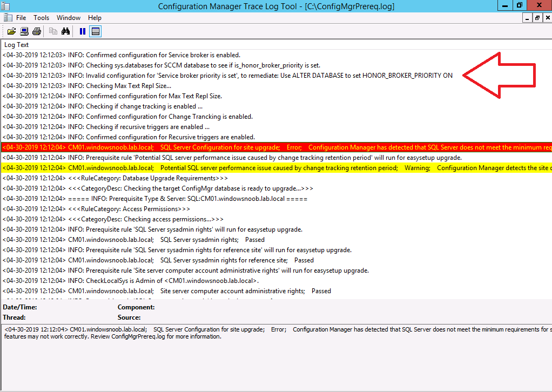This screenshot has width=552, height=392.
Task: Select 'Site server computer account administrative rights; Passed' row
Action: [x=277, y=291]
